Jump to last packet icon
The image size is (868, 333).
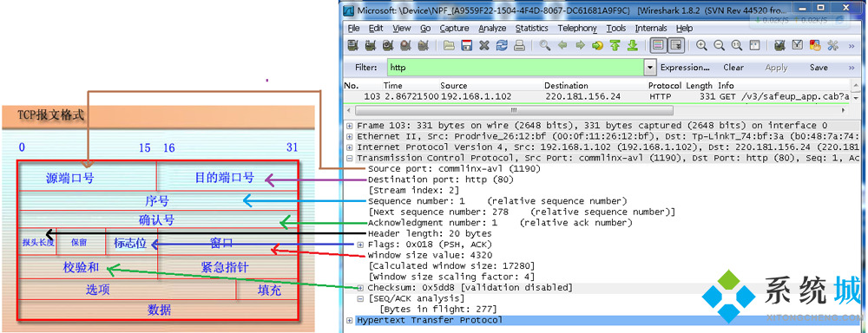click(x=632, y=45)
